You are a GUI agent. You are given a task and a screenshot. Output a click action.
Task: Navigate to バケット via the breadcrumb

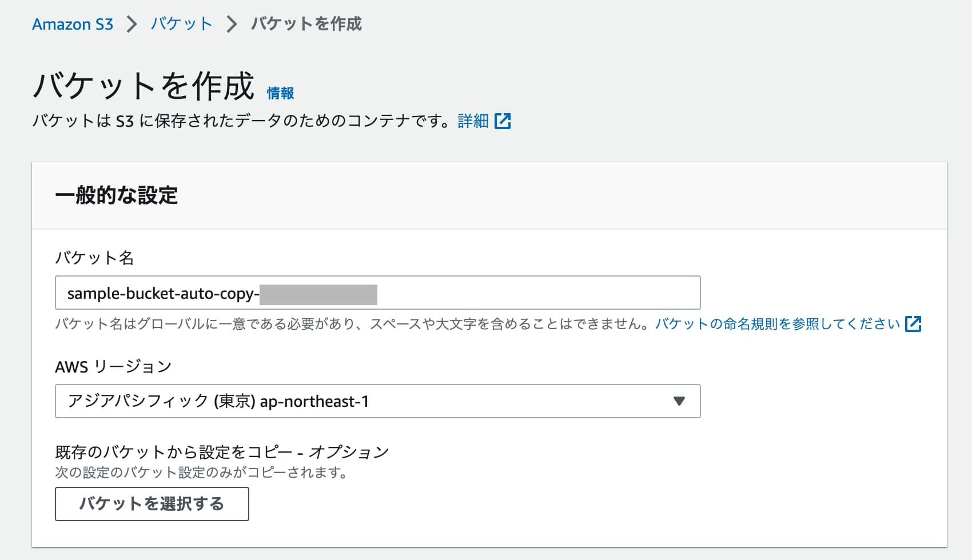(x=180, y=24)
